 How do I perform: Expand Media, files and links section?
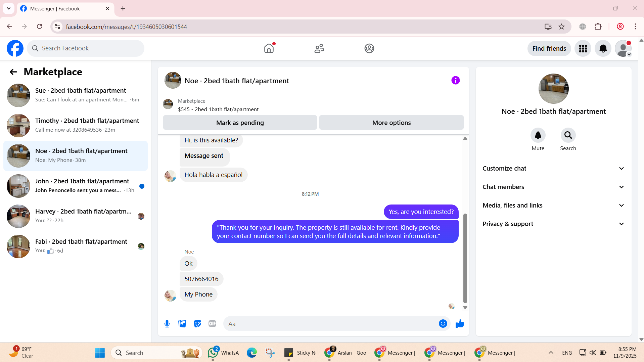[553, 206]
